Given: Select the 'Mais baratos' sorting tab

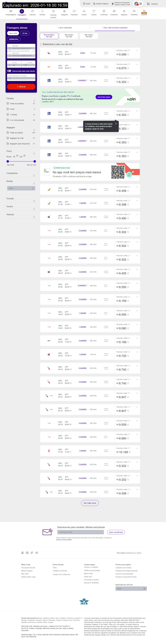Looking at the screenshot, I should click(x=69, y=36).
